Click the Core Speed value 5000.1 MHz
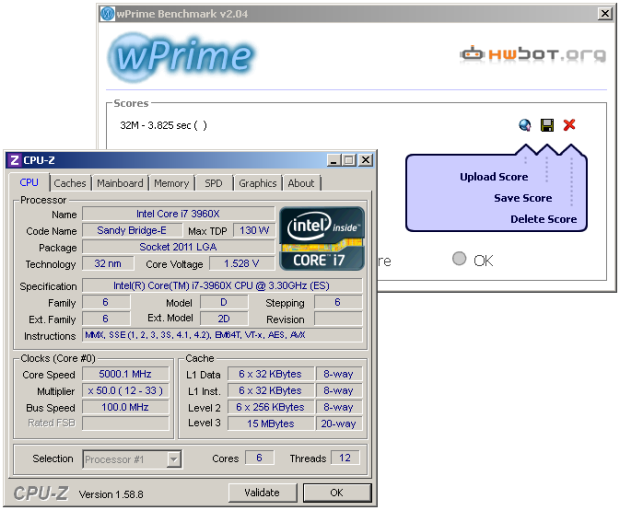Screen dimensions: 620x511 125,374
